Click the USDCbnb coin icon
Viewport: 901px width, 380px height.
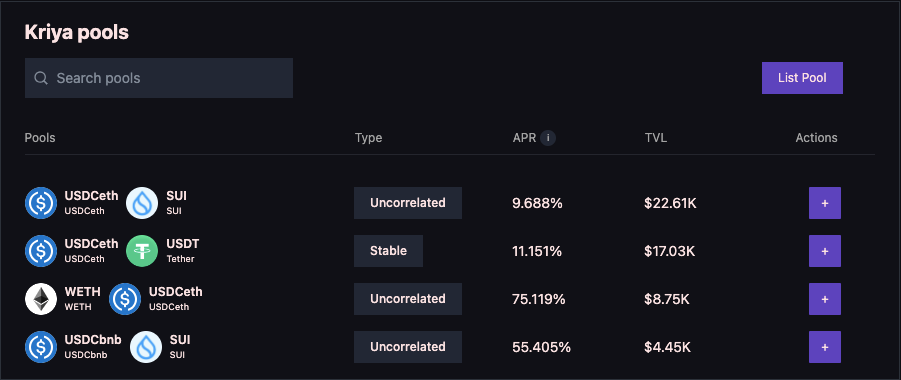[x=41, y=347]
